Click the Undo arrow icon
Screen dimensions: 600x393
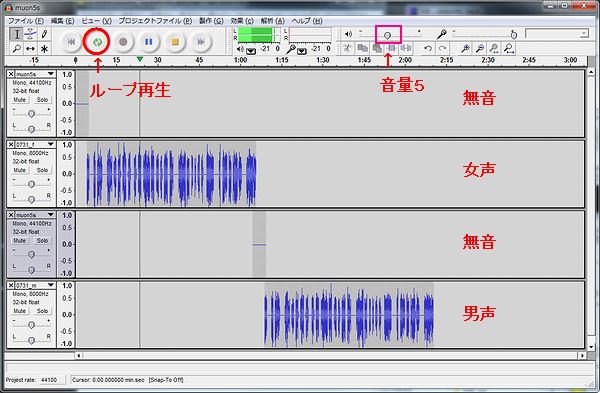pyautogui.click(x=428, y=49)
